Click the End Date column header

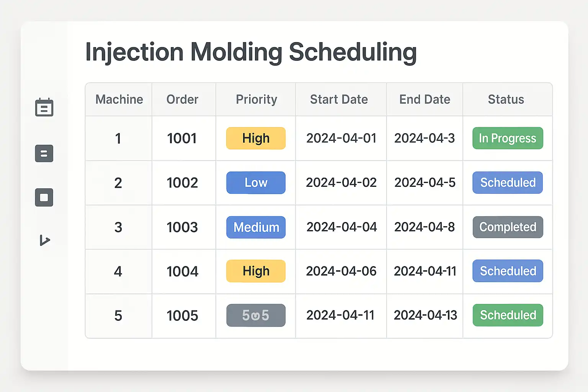click(x=425, y=100)
